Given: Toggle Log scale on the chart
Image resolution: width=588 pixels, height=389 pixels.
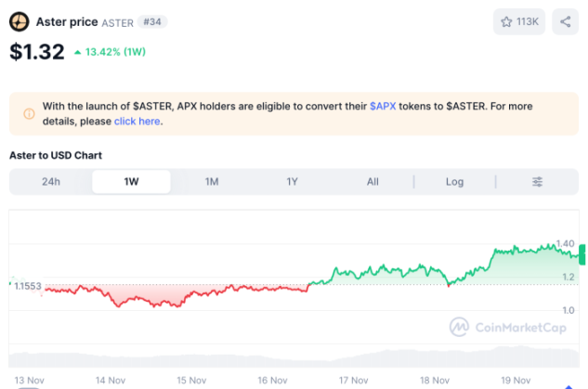Looking at the screenshot, I should pyautogui.click(x=454, y=182).
